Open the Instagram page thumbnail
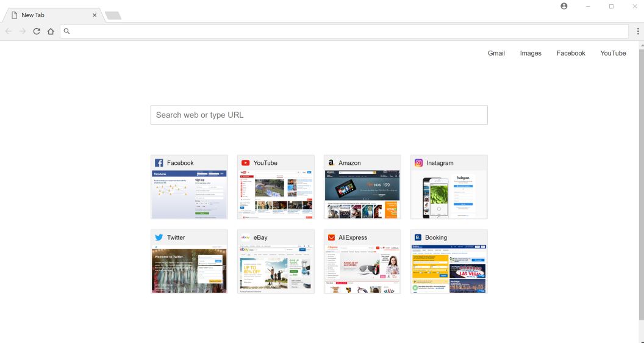 [x=449, y=195]
